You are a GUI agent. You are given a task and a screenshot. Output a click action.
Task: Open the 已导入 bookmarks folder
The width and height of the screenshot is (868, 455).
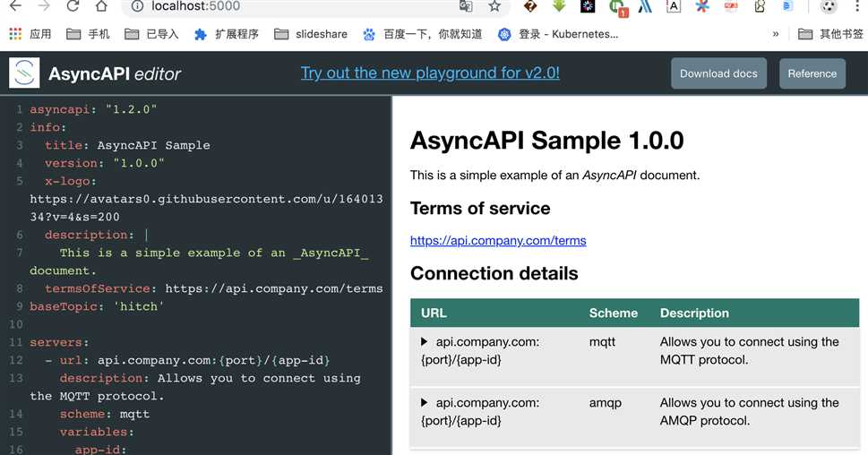[x=151, y=34]
